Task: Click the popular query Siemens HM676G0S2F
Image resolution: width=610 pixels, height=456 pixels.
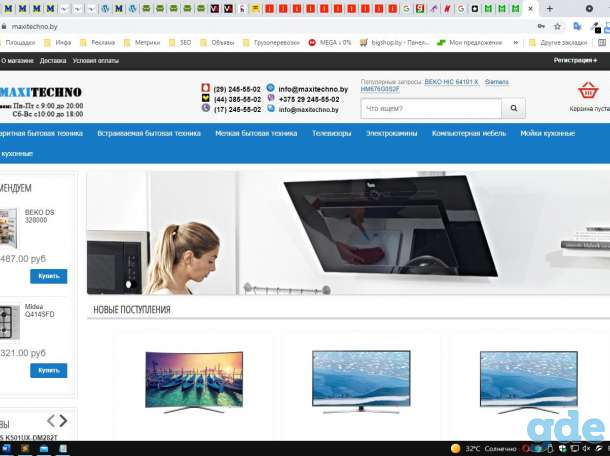Action: coord(380,89)
